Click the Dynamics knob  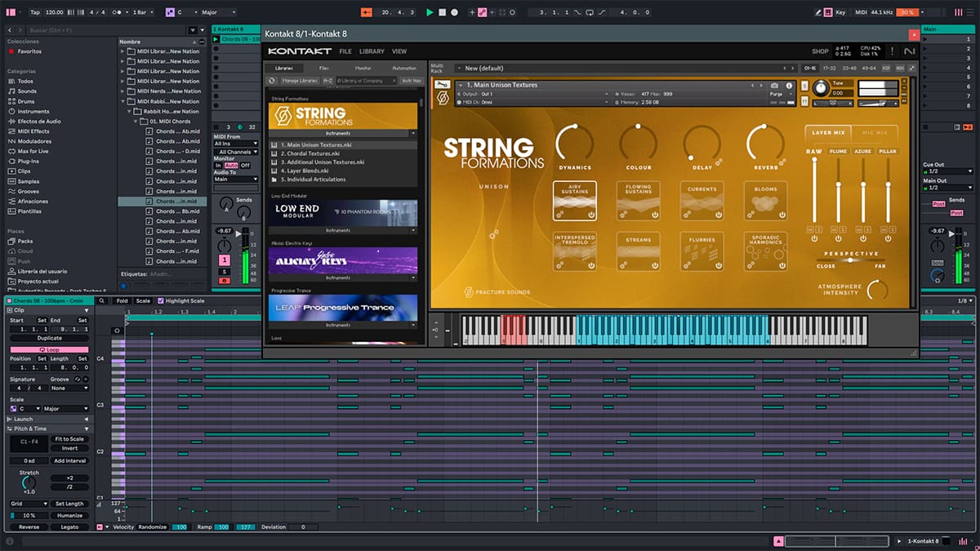pyautogui.click(x=575, y=143)
